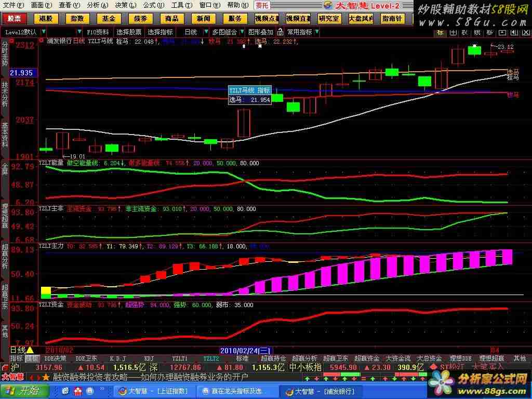
Task: Click the IE icon in quick launch
Action: pyautogui.click(x=65, y=391)
